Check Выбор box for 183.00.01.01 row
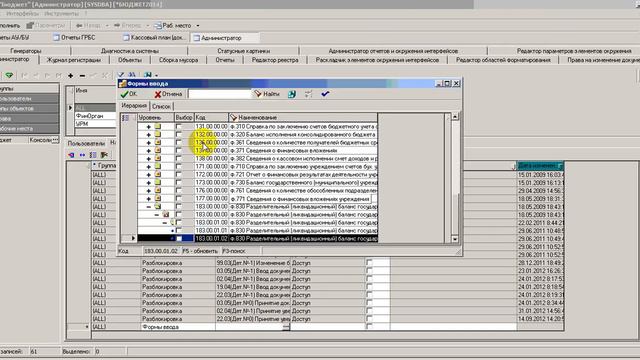 click(x=179, y=231)
